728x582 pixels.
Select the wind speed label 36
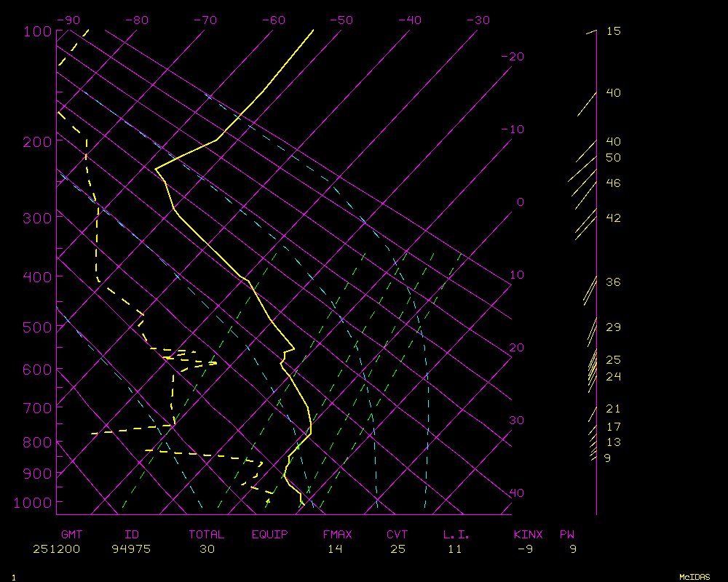613,282
